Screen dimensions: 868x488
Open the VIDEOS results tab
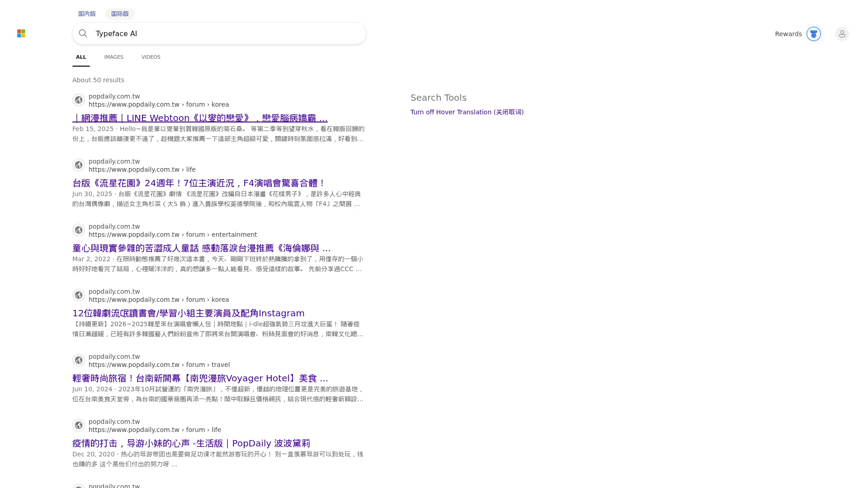pyautogui.click(x=151, y=57)
